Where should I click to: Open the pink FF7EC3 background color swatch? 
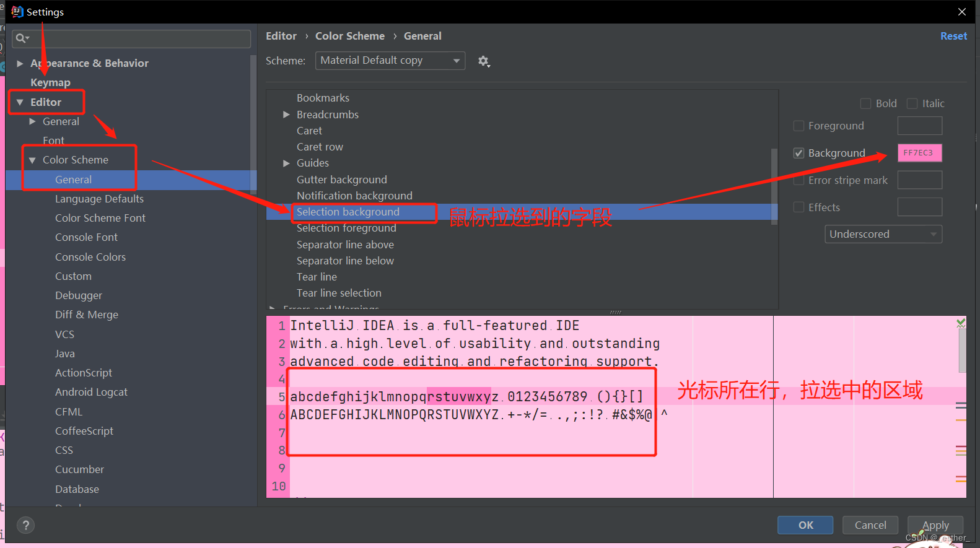coord(920,153)
